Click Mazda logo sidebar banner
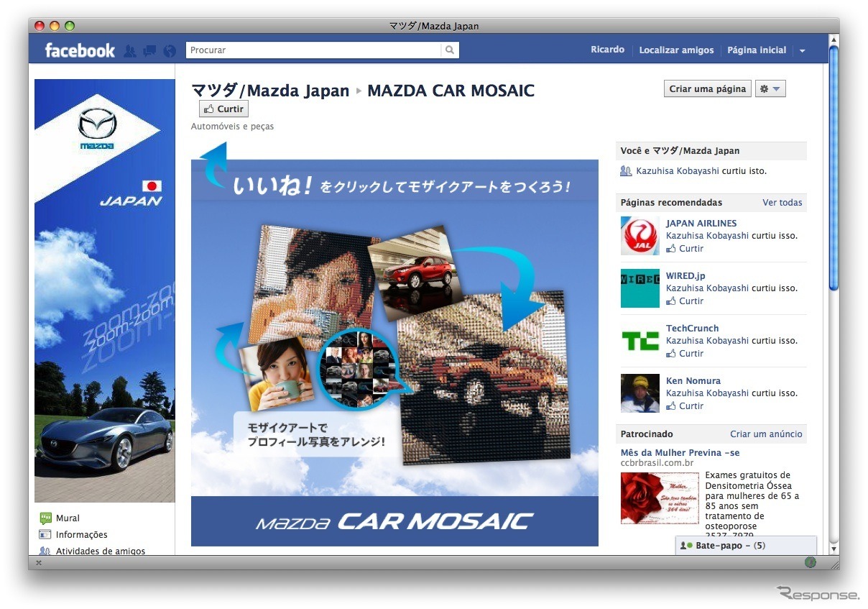868x609 pixels. point(105,290)
